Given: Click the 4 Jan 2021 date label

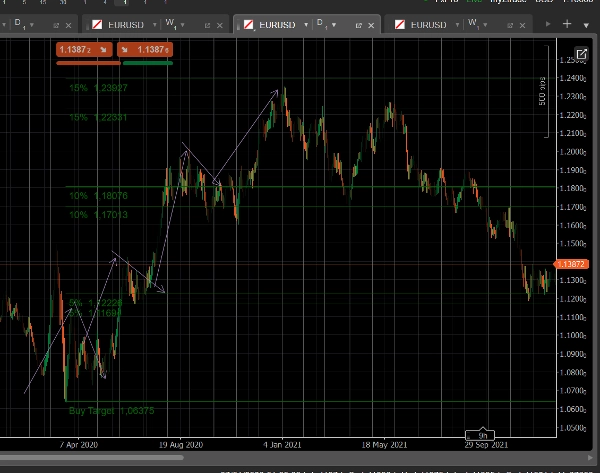Looking at the screenshot, I should coord(282,445).
